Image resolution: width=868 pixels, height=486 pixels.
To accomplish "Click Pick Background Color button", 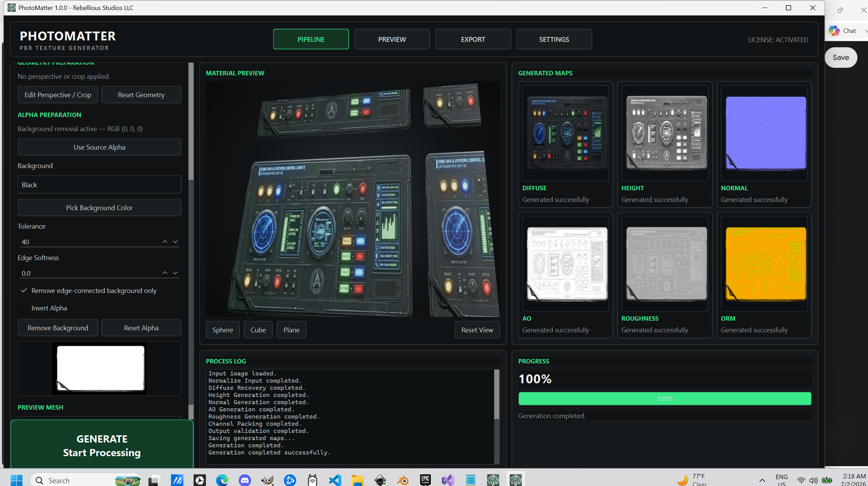I will click(x=99, y=207).
